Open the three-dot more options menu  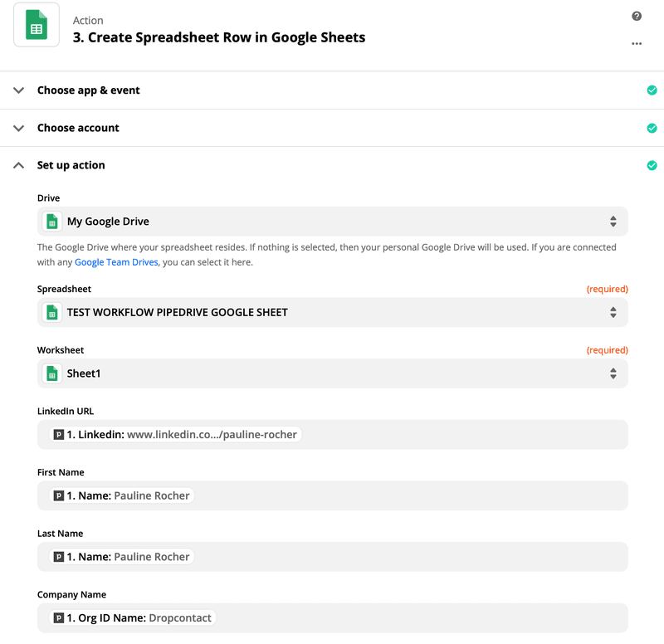coord(637,44)
